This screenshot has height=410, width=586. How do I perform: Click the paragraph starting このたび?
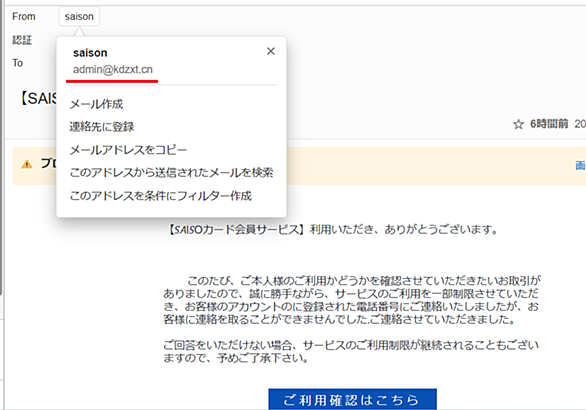tap(352, 300)
